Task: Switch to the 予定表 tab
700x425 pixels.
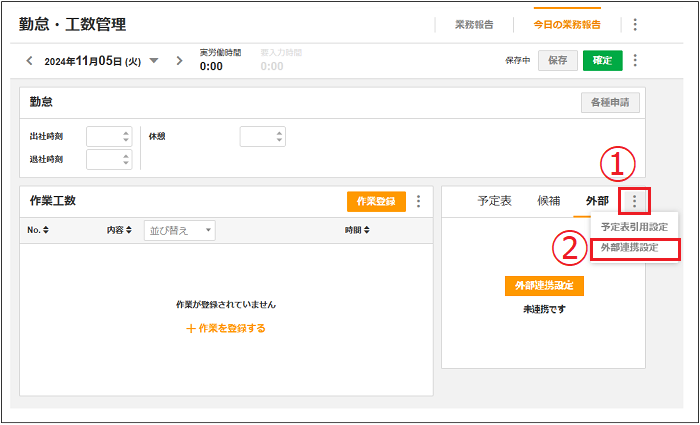Action: (495, 201)
